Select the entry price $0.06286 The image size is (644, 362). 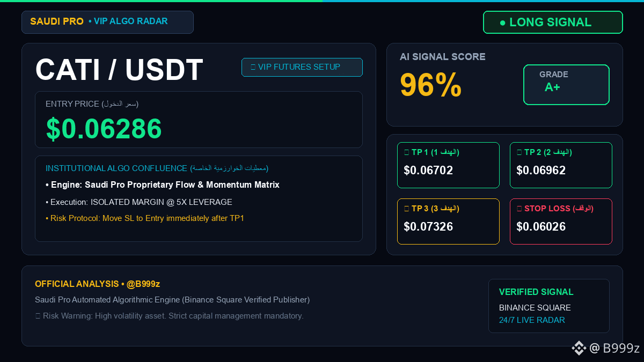click(x=104, y=129)
